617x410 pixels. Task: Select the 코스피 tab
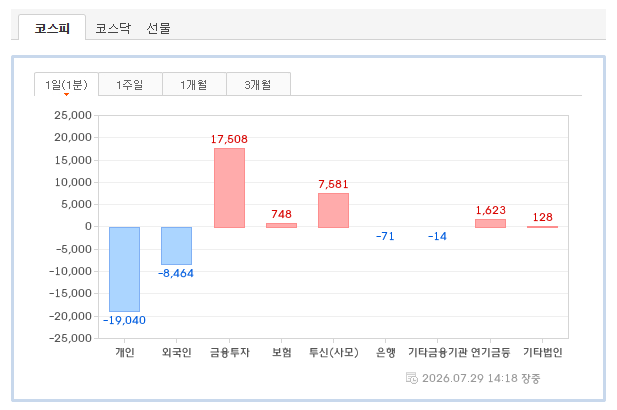[52, 28]
